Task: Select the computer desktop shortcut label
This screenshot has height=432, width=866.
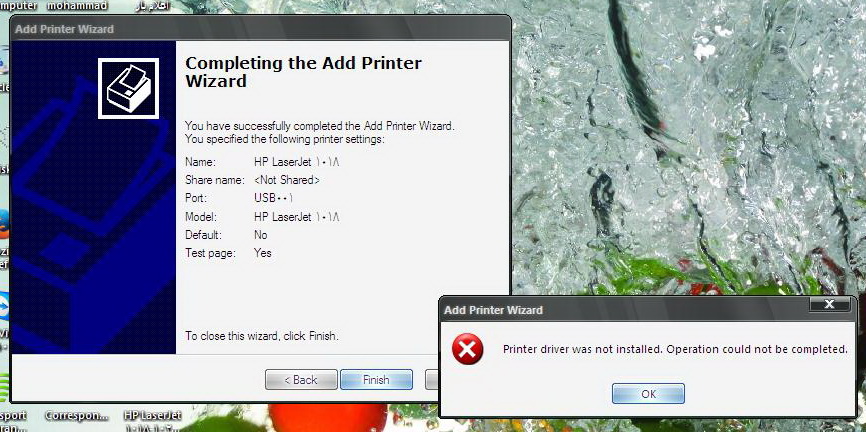Action: coord(19,6)
